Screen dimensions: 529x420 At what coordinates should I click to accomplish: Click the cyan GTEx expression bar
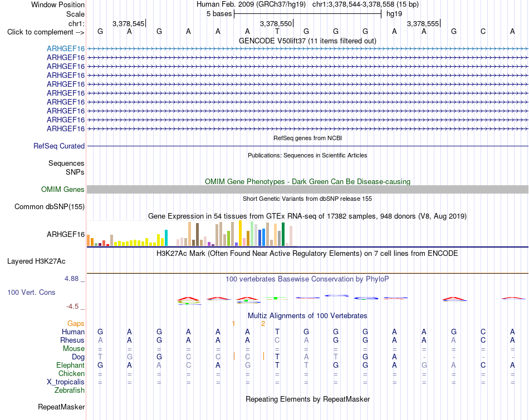166,238
